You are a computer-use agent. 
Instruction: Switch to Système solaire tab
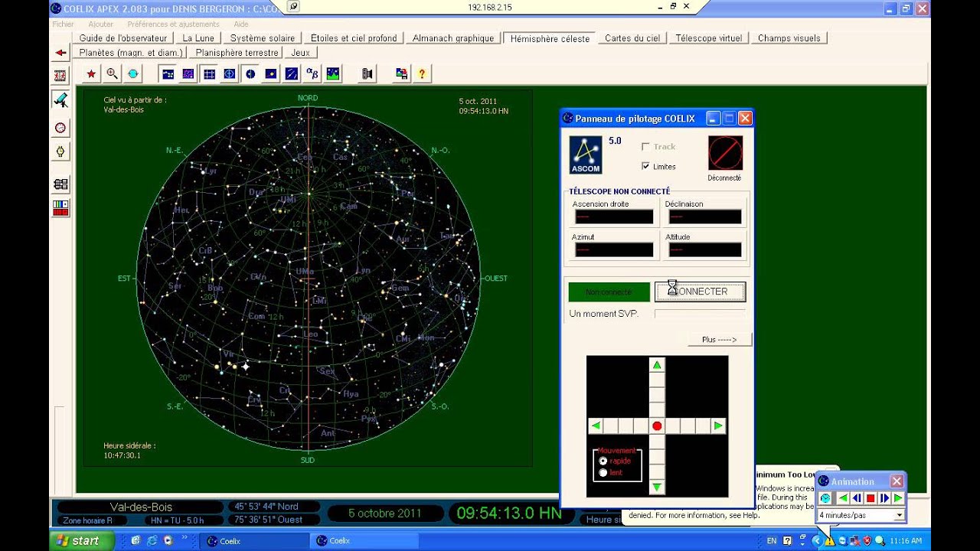(x=263, y=38)
